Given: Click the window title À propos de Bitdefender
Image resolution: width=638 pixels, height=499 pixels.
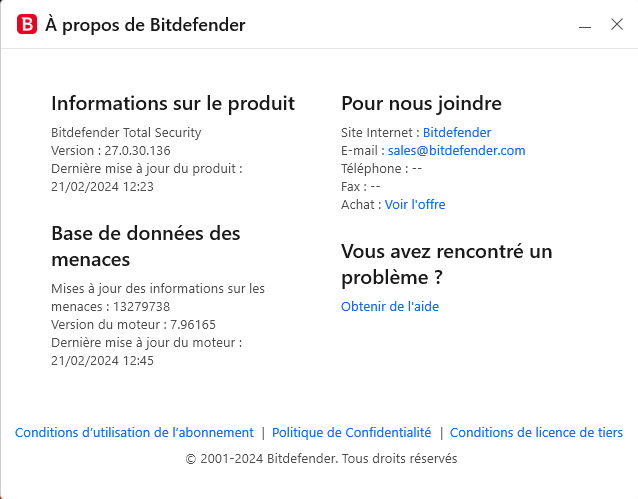Looking at the screenshot, I should tap(145, 25).
